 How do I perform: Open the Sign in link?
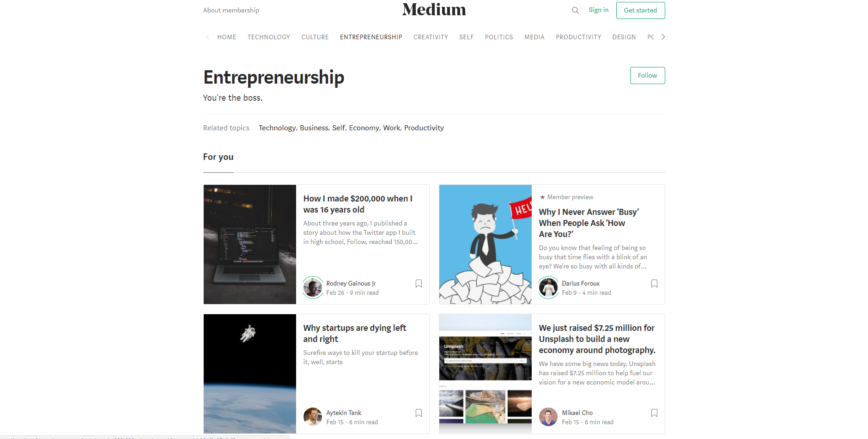click(x=598, y=10)
